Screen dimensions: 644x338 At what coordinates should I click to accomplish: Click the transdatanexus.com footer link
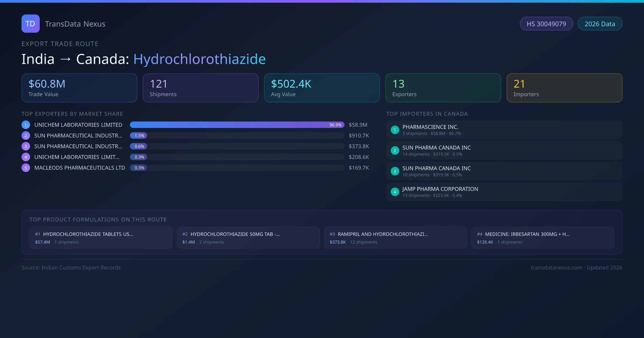557,267
